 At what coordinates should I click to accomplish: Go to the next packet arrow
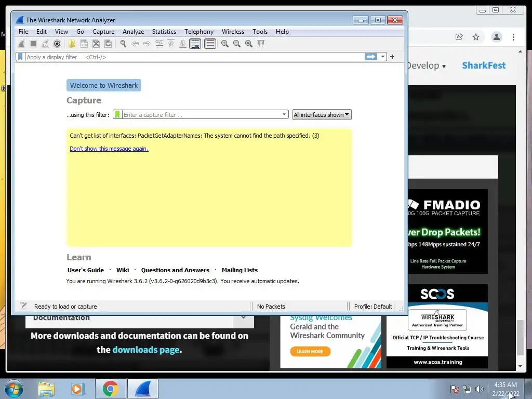point(147,44)
